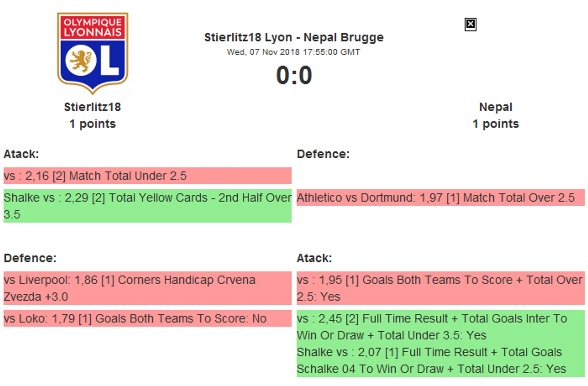Click the broken image icon for Brugge
This screenshot has width=588, height=386.
(470, 25)
